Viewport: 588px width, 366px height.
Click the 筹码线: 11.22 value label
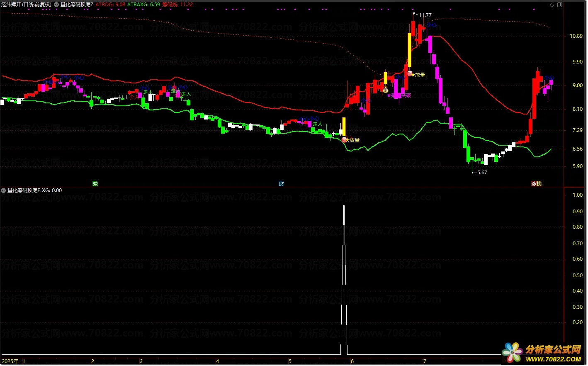click(x=177, y=5)
